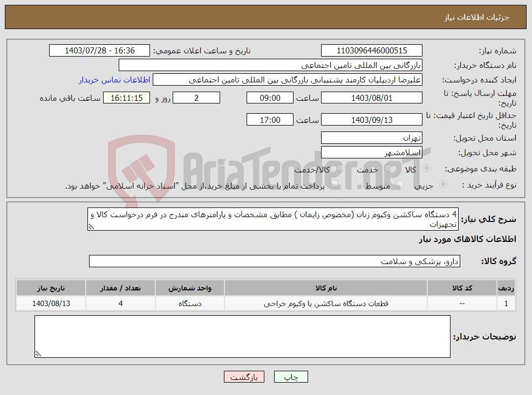
Task: Click the واحد شمارش column header
Action: click(x=190, y=288)
